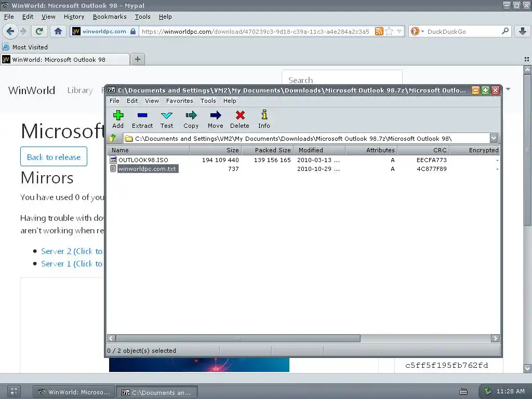Open the 7-Zip Favorites menu
This screenshot has width=532, height=399.
coord(179,101)
